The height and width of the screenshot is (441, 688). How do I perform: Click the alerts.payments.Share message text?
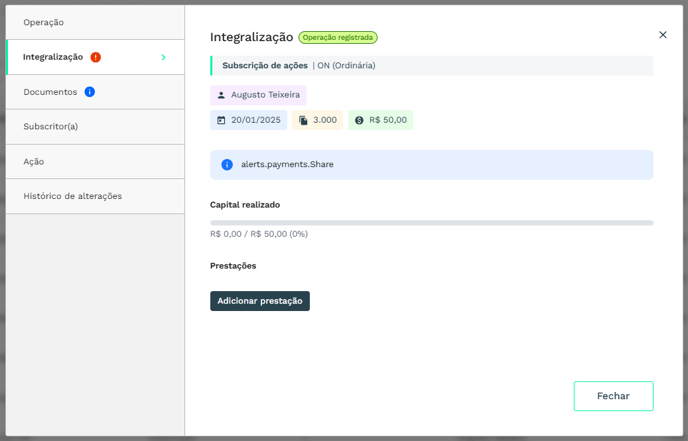pyautogui.click(x=287, y=165)
